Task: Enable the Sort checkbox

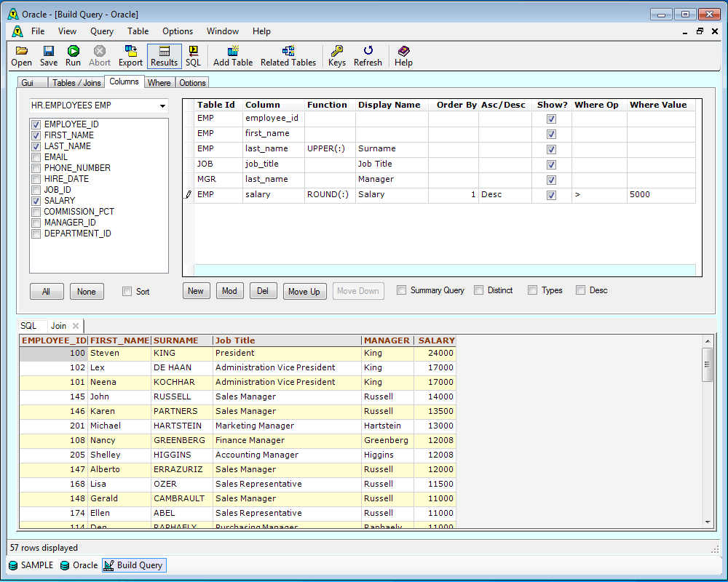Action: click(x=127, y=292)
